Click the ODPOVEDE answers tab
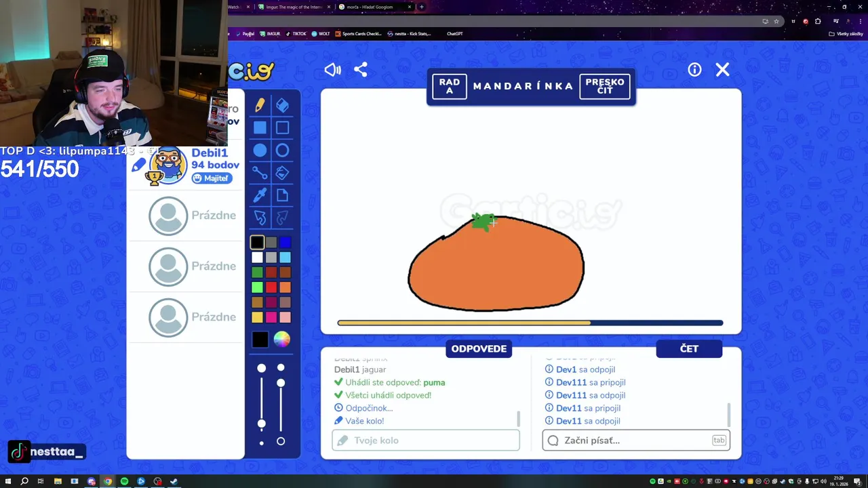This screenshot has width=868, height=488. click(479, 348)
